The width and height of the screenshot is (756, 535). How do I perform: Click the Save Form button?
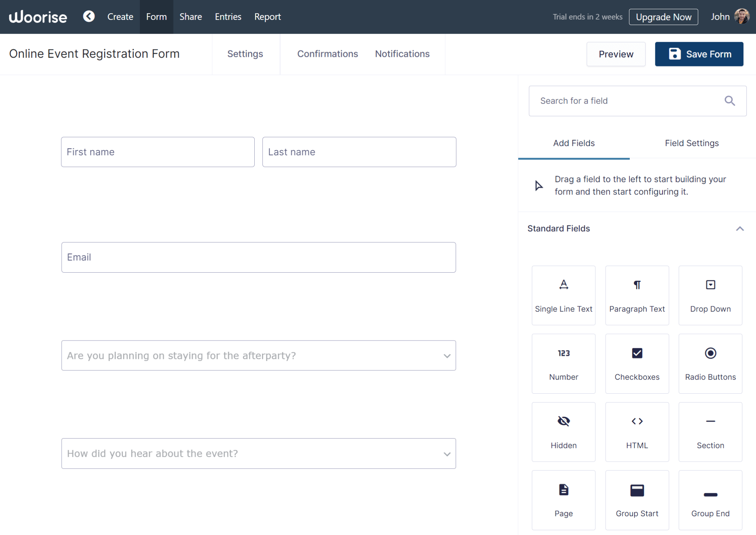pyautogui.click(x=699, y=54)
